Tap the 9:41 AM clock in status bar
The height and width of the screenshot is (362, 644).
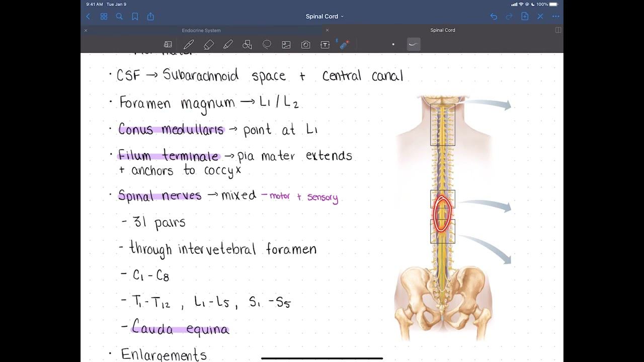tap(95, 4)
